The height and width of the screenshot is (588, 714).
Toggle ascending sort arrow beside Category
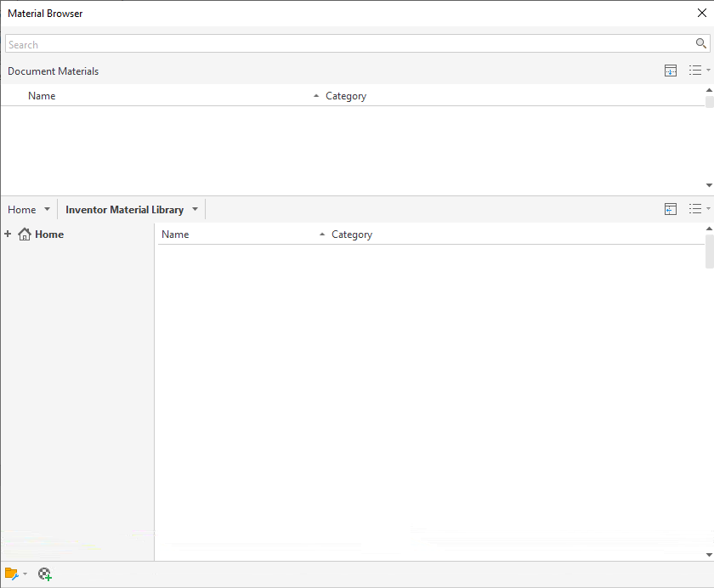(314, 95)
